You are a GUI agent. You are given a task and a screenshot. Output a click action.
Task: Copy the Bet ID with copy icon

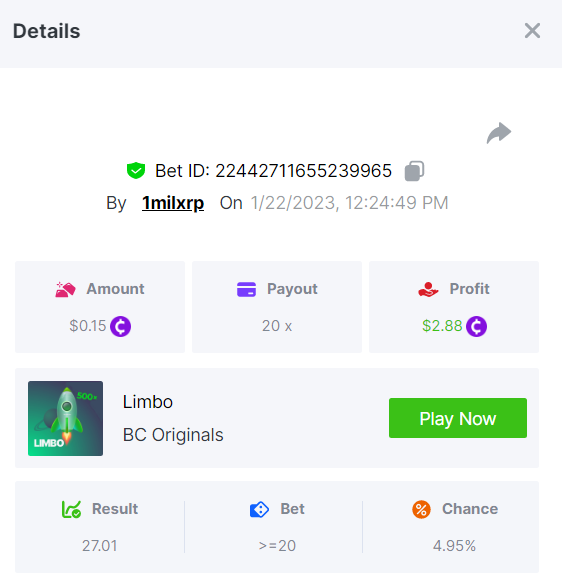[x=414, y=171]
